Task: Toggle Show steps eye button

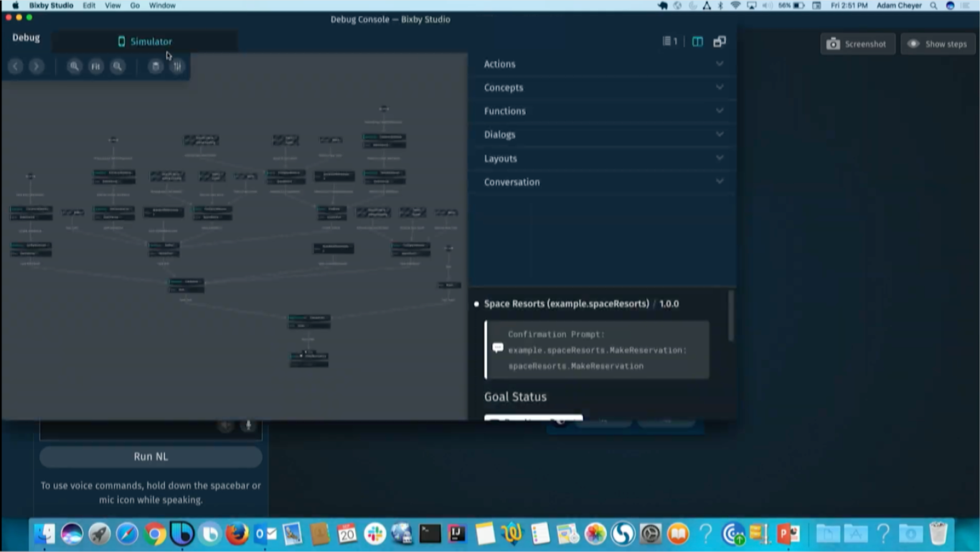Action: click(x=938, y=44)
